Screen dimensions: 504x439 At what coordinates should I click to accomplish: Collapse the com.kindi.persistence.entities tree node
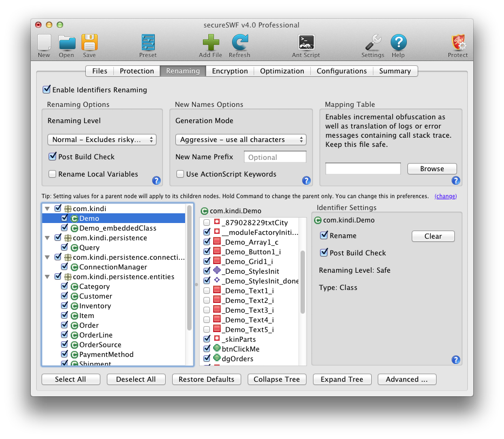click(47, 277)
